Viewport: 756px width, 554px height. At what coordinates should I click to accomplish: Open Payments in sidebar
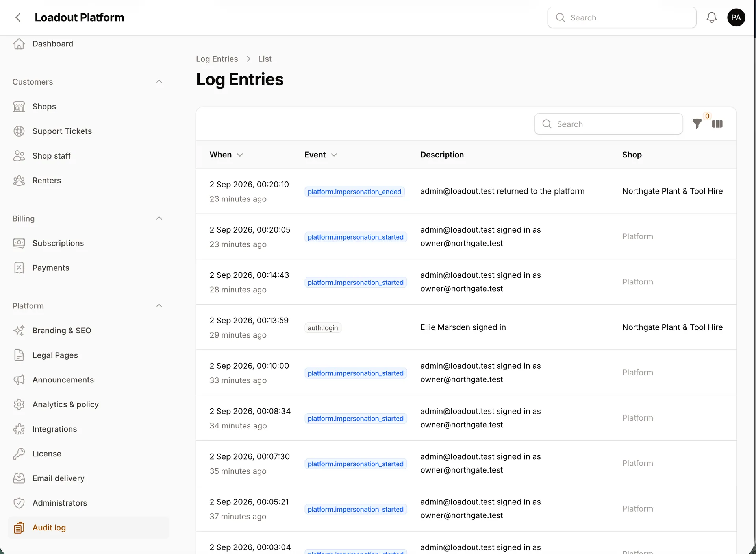(88, 268)
